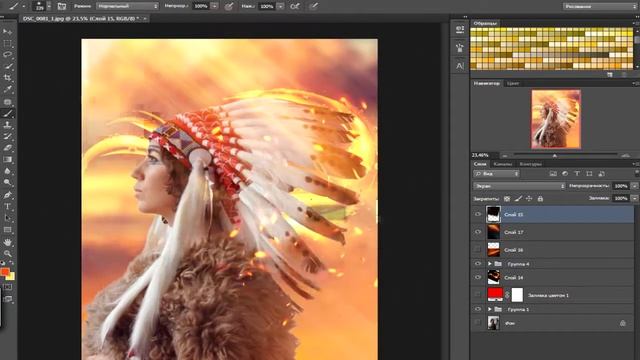Select the Brush tool in toolbox
This screenshot has height=360, width=640.
7,113
